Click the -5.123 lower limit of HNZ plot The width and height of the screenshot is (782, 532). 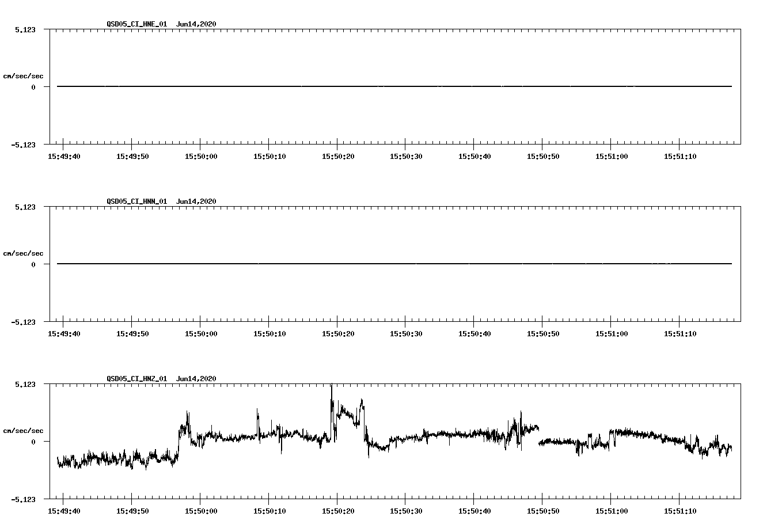click(23, 499)
